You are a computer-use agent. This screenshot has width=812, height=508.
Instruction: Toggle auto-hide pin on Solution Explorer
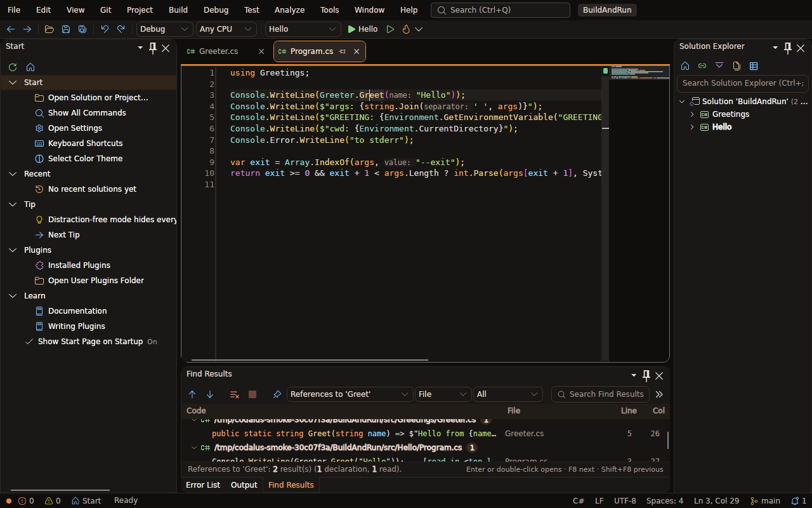(788, 48)
